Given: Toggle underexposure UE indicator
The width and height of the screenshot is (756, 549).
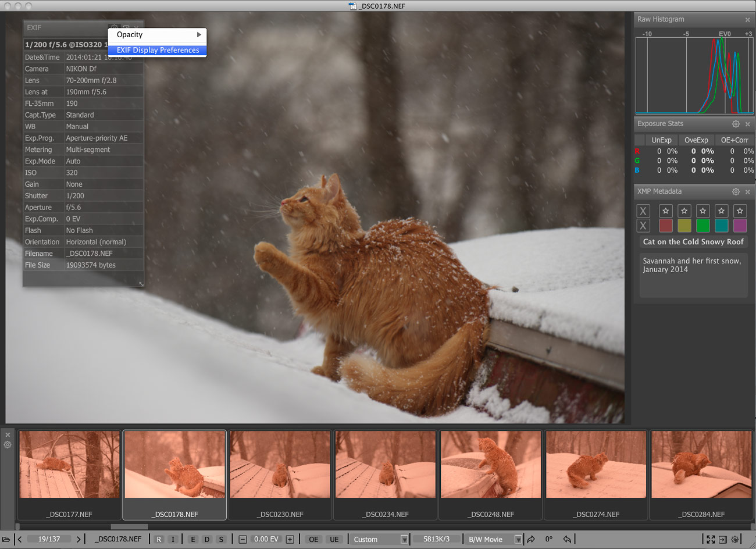Looking at the screenshot, I should 334,539.
